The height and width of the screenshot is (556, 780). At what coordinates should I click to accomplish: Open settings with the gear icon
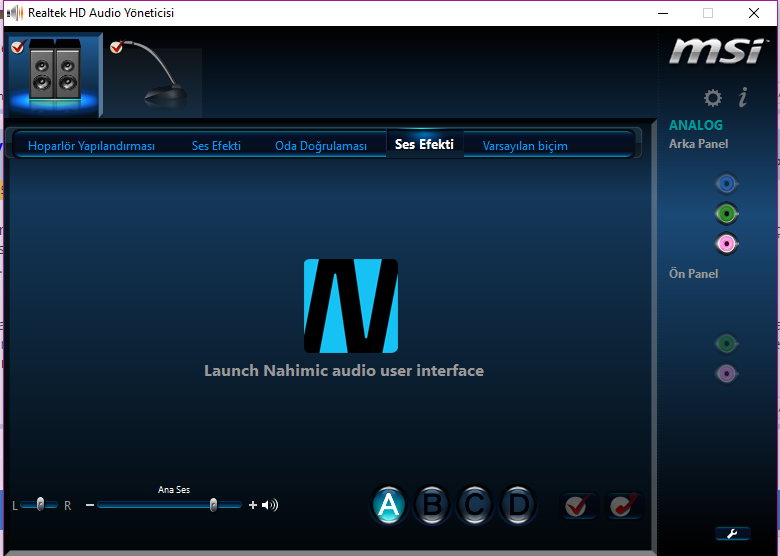point(712,97)
